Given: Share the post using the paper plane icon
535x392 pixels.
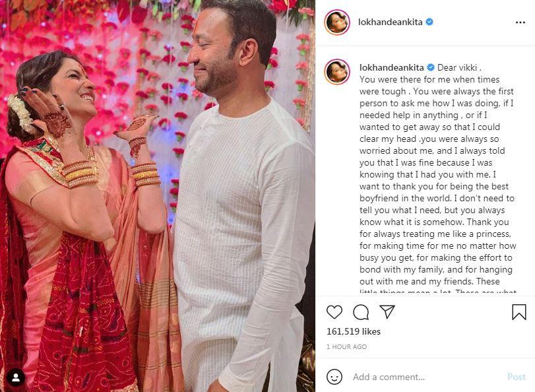Looking at the screenshot, I should (x=387, y=311).
